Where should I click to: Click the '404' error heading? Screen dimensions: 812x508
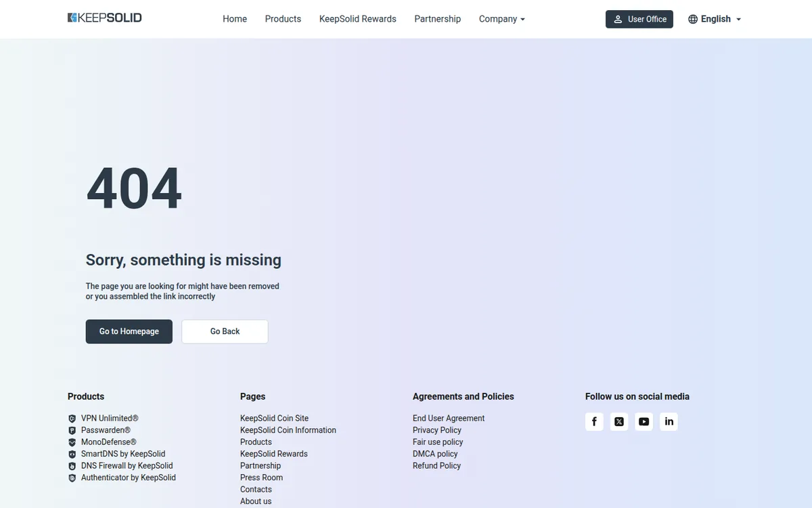pos(134,189)
